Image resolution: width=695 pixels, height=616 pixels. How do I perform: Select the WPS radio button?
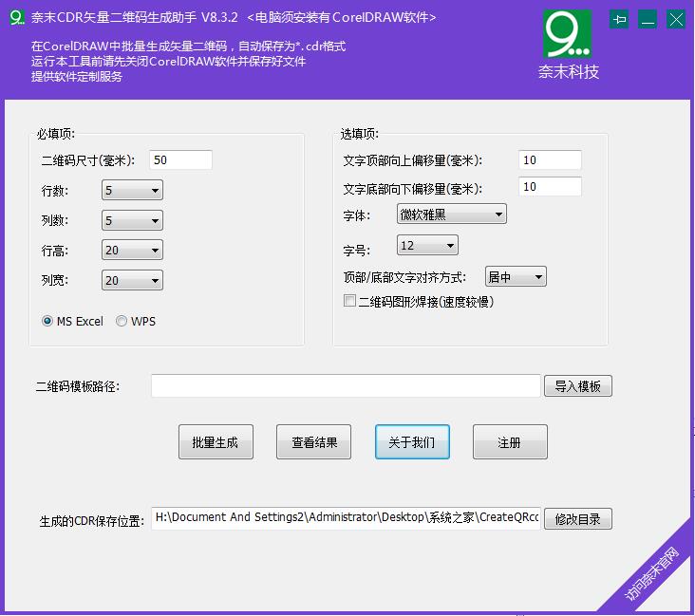tap(122, 322)
